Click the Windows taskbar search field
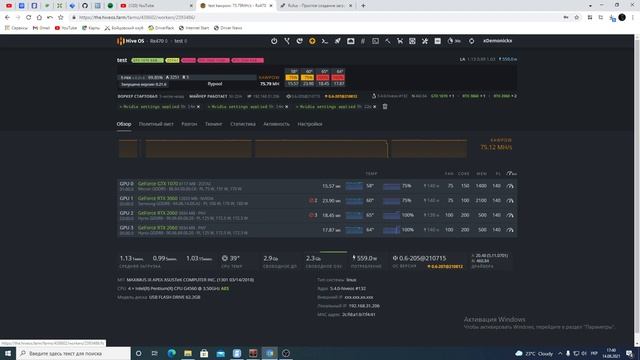Screen dimensions: 640x360 click(73, 353)
